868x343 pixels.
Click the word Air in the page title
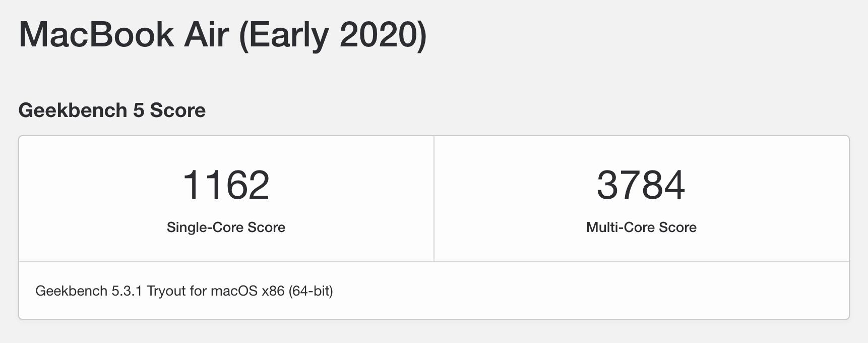point(206,34)
